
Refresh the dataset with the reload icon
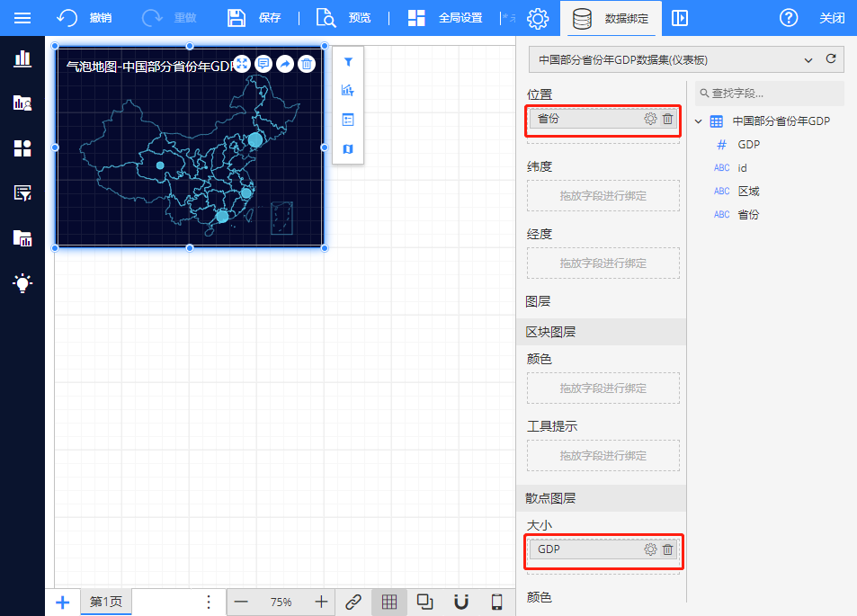click(831, 59)
